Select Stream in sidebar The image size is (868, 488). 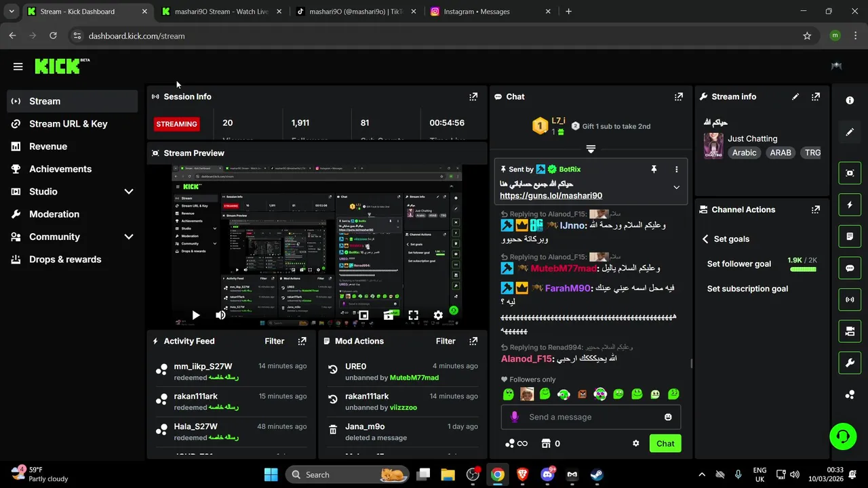coord(73,101)
